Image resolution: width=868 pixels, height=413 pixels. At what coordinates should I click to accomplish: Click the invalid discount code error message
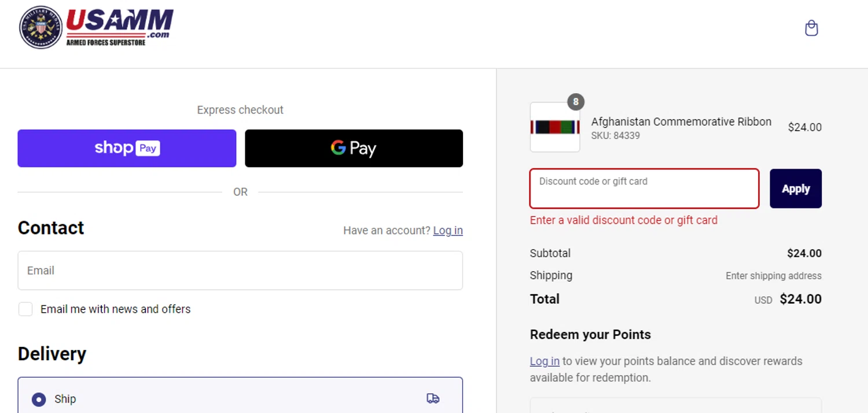(623, 220)
